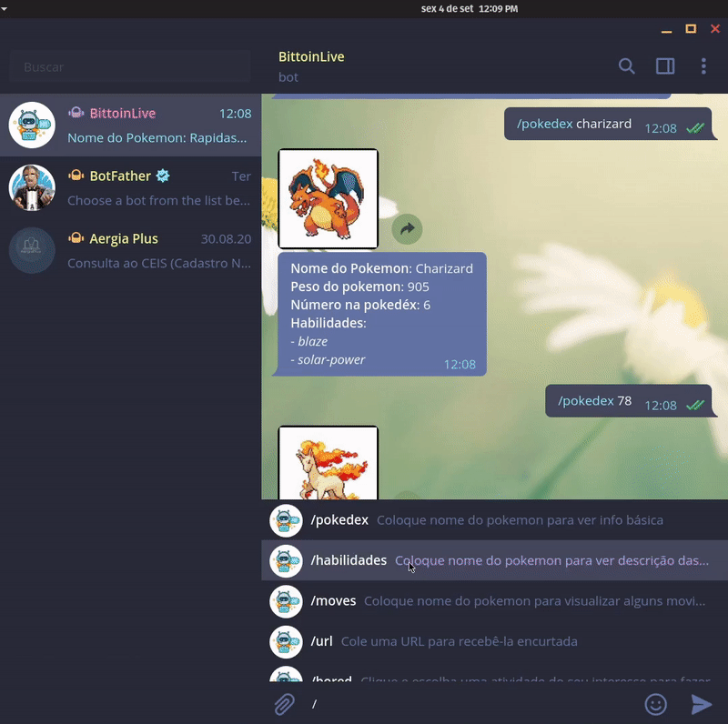Click the Charizard info message bubble
The height and width of the screenshot is (724, 728).
[379, 314]
